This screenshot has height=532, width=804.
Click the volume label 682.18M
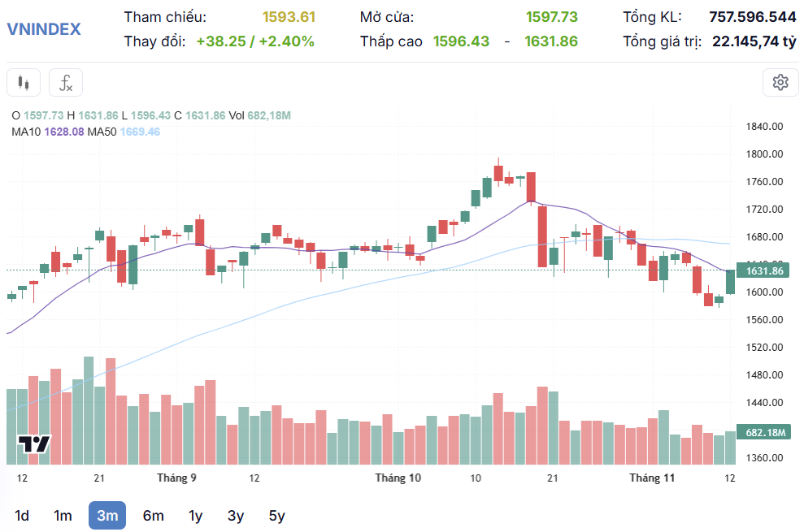pyautogui.click(x=763, y=433)
